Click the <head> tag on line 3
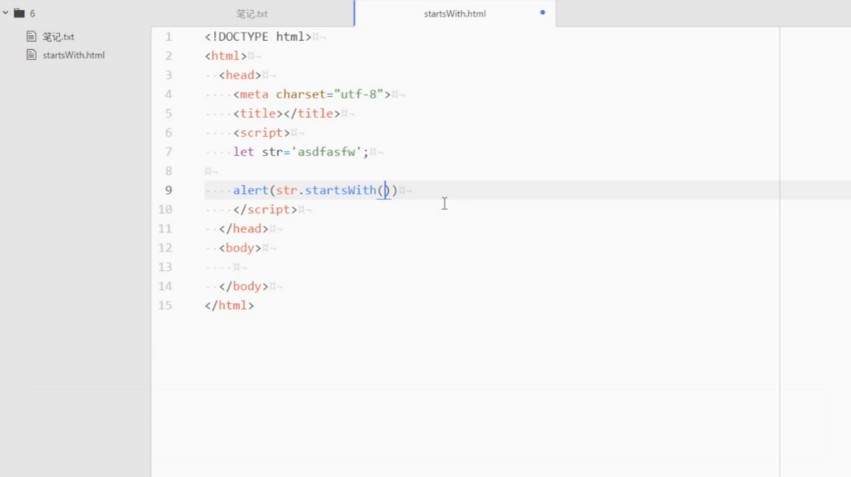Screen dimensions: 851x477 (x=240, y=75)
